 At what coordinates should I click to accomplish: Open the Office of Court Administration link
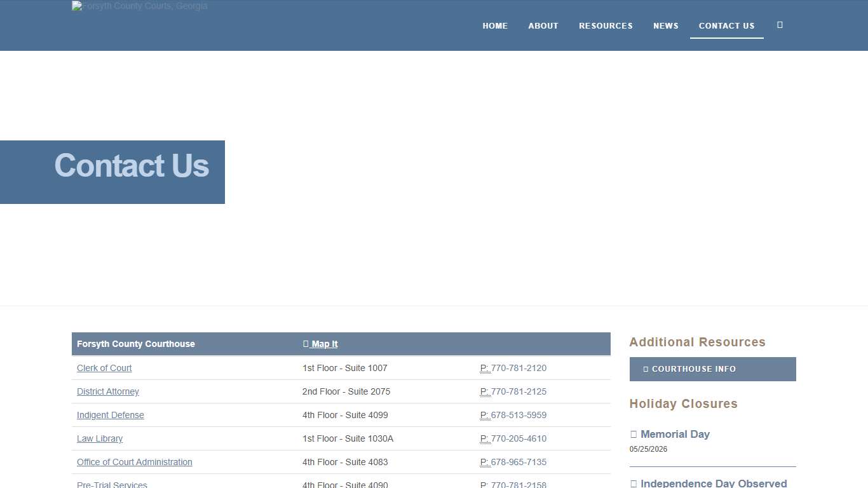pyautogui.click(x=134, y=462)
